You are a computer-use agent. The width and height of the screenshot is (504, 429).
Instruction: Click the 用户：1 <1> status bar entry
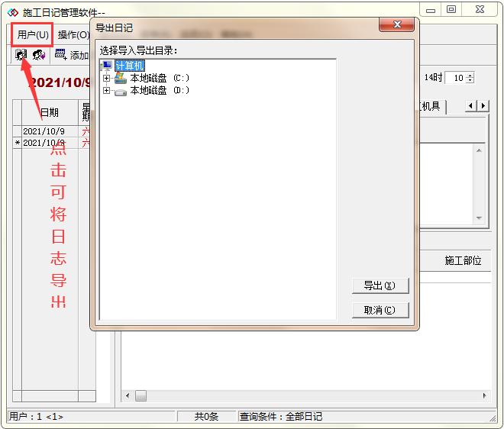pyautogui.click(x=91, y=417)
